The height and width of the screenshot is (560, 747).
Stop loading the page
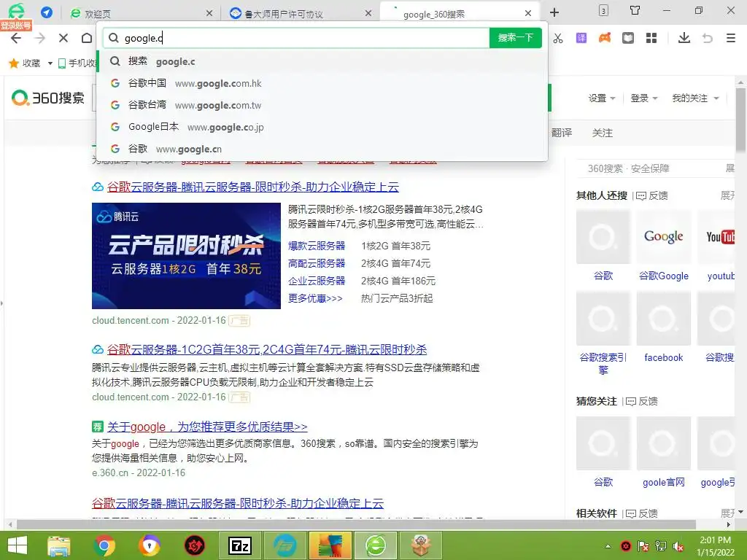63,38
